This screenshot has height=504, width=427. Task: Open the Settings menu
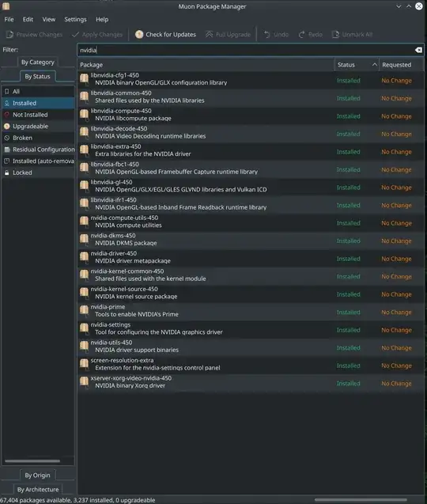coord(75,19)
